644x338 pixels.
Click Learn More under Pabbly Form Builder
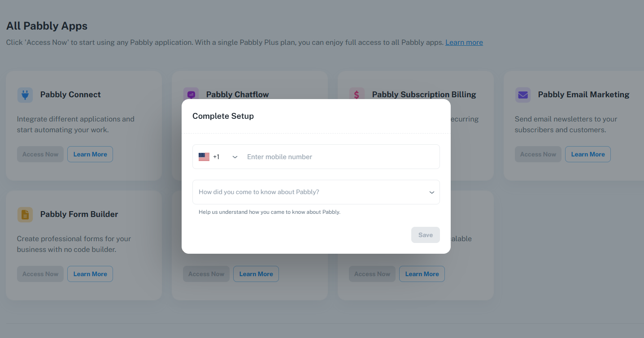point(90,274)
